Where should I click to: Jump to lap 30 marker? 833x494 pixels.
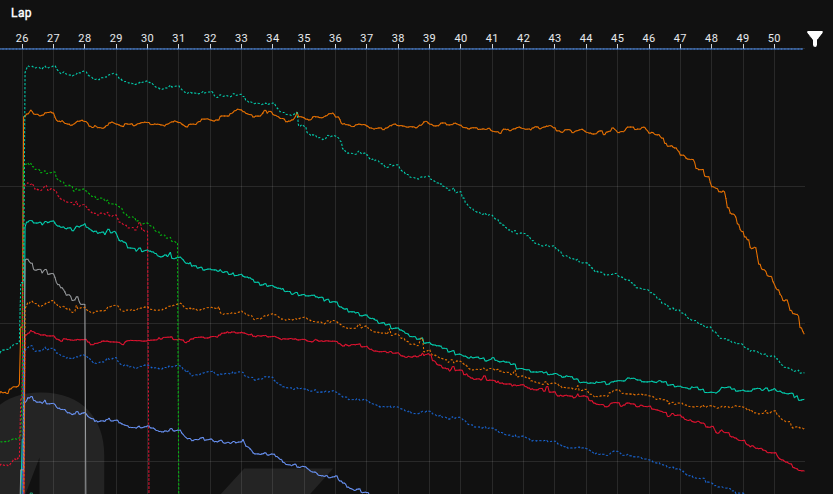pos(147,38)
